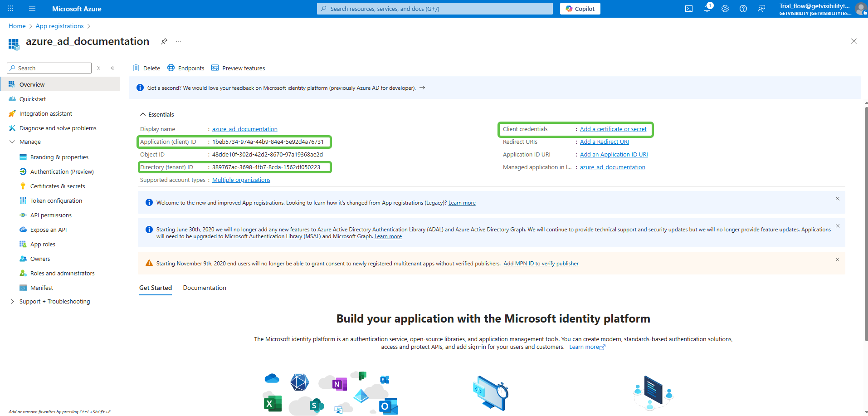The height and width of the screenshot is (416, 868).
Task: Expand Support + Troubleshooting section
Action: pos(12,302)
